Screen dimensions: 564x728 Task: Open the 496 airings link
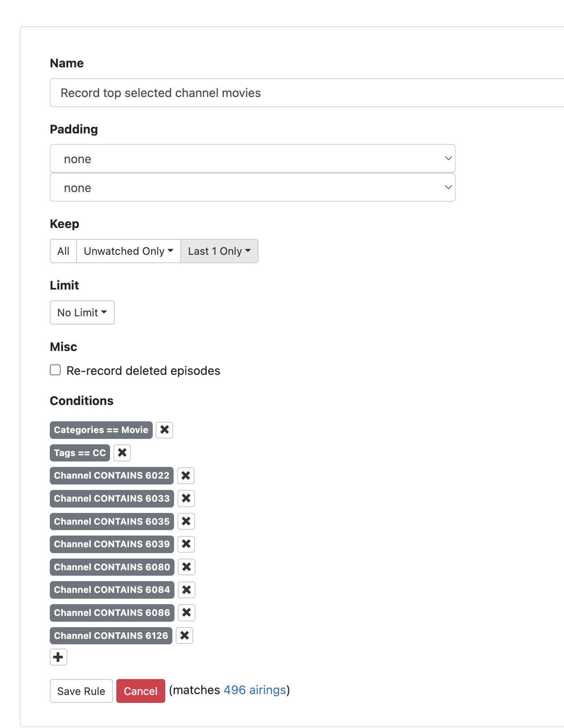[255, 690]
